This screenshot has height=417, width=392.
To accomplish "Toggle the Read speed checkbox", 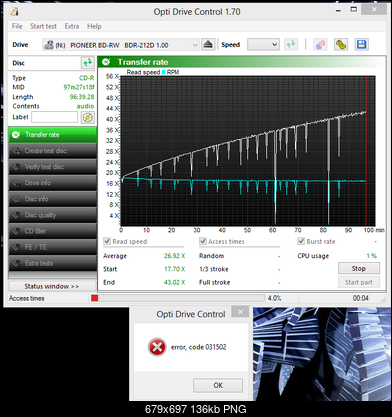I will pos(107,241).
